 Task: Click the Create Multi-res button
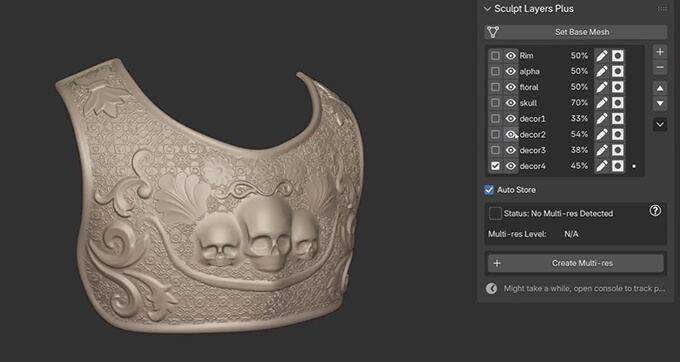point(575,263)
